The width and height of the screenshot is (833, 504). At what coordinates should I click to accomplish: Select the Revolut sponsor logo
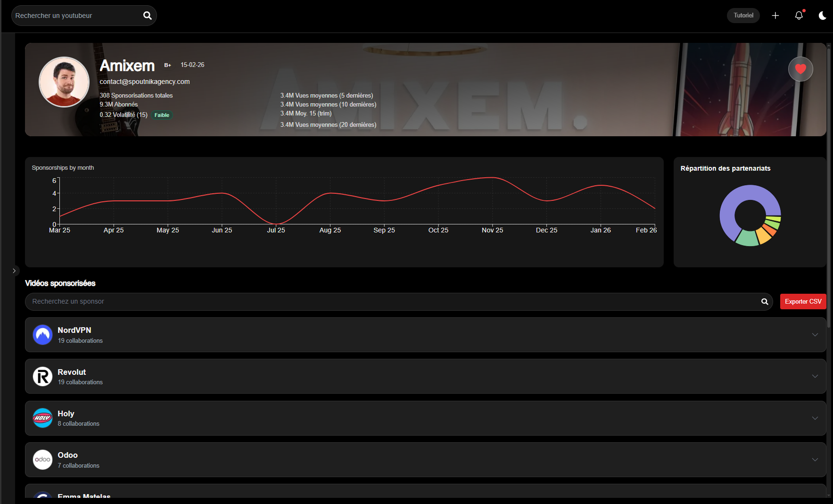point(42,376)
